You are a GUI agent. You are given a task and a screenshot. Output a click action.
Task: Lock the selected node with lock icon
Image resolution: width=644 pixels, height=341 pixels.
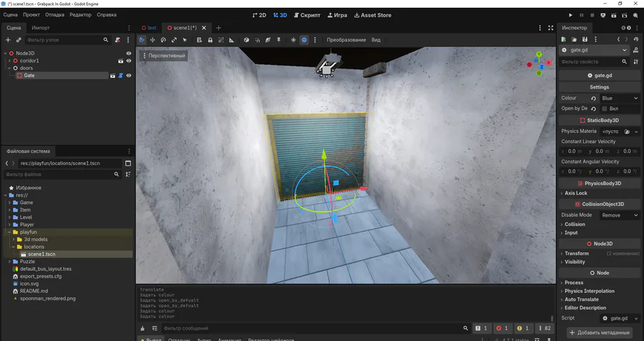point(210,40)
